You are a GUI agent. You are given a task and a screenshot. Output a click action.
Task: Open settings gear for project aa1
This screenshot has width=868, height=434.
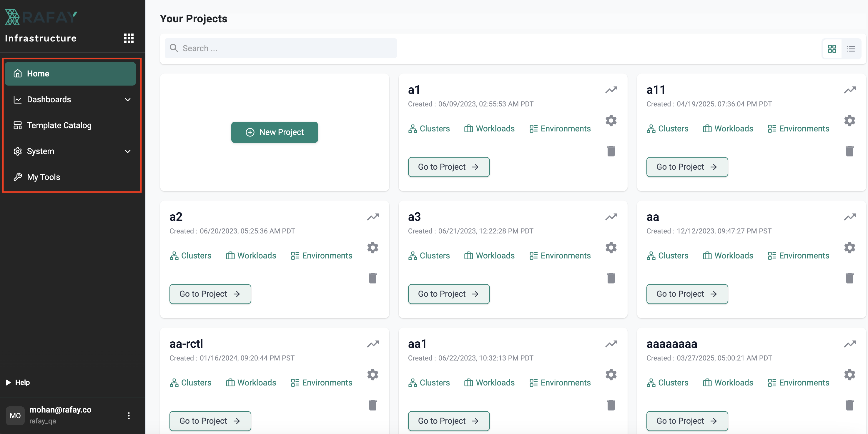[611, 374]
